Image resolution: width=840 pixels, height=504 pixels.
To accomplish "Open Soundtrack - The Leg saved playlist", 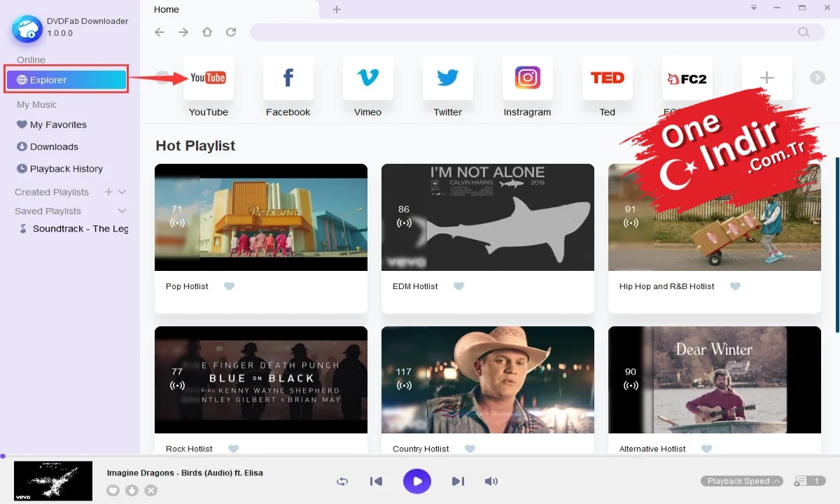I will pyautogui.click(x=73, y=229).
